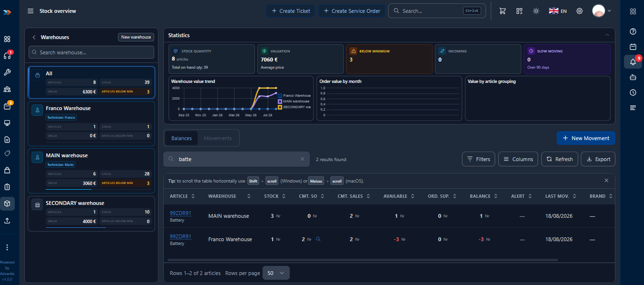This screenshot has height=285, width=644.
Task: Export the stock table
Action: [x=598, y=159]
